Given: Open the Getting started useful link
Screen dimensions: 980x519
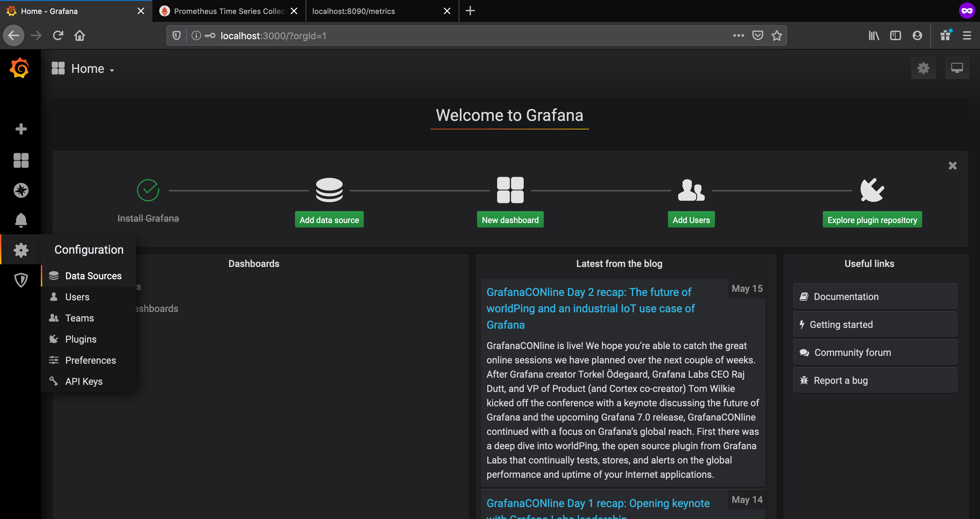Looking at the screenshot, I should 876,325.
